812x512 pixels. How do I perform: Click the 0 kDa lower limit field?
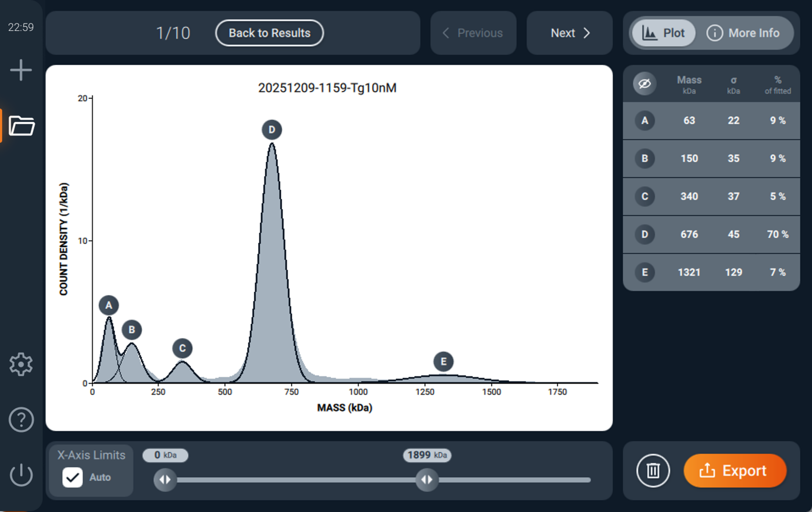click(165, 455)
